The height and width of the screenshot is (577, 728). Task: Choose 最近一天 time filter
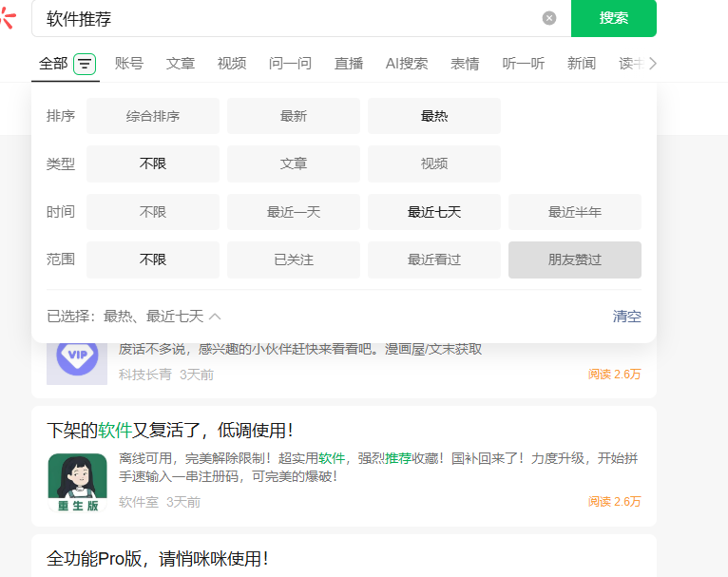click(x=294, y=212)
